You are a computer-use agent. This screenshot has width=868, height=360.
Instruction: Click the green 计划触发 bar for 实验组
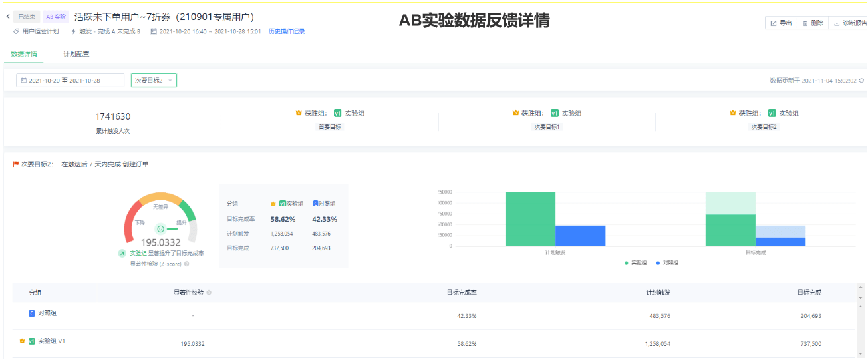pos(529,218)
